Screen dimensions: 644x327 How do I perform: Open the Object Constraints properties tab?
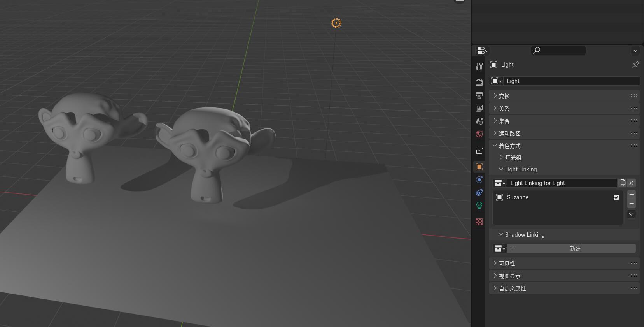click(x=479, y=192)
